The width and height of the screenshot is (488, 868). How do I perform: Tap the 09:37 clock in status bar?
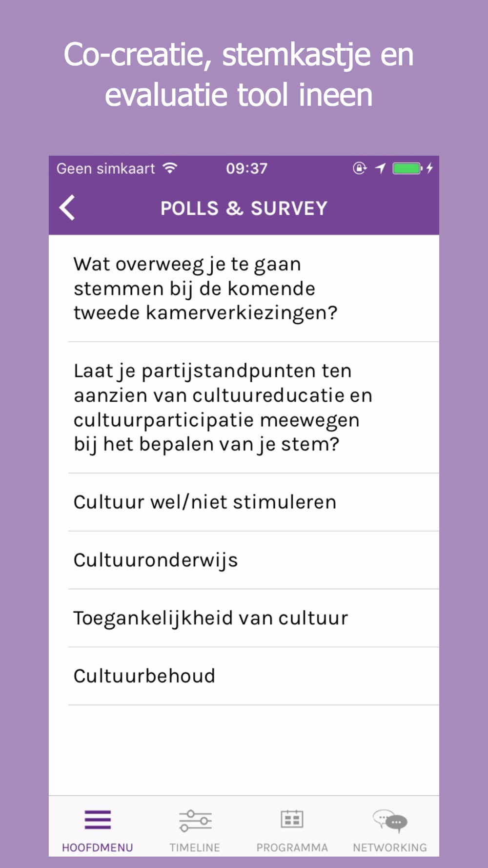click(246, 168)
